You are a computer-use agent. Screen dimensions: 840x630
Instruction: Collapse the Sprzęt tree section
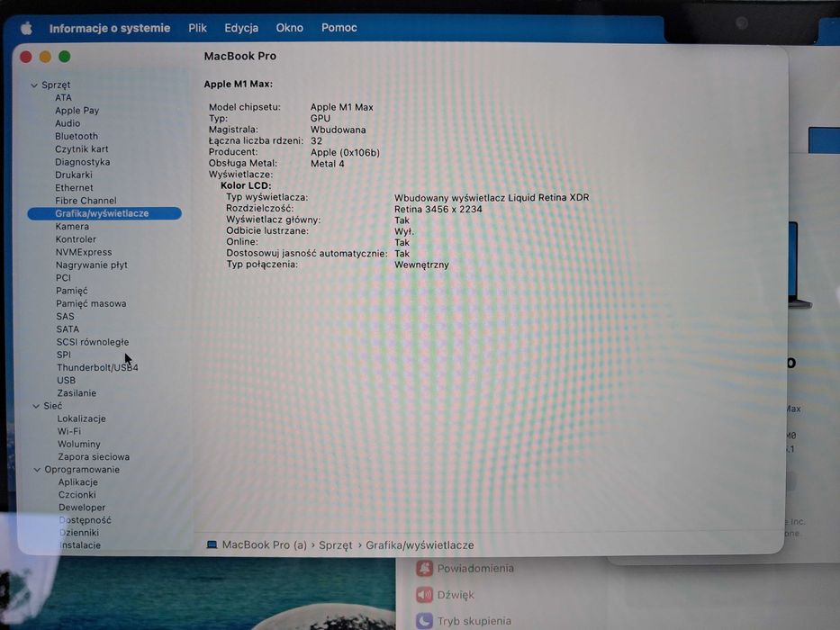(34, 85)
